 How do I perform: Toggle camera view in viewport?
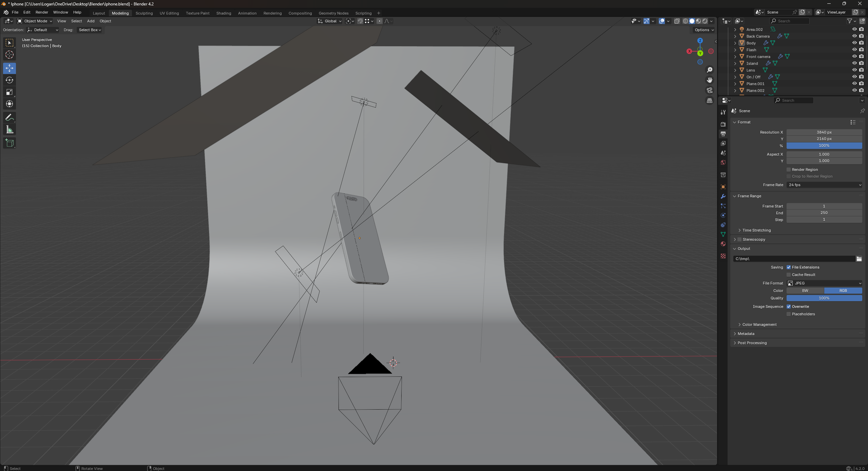[x=709, y=90]
